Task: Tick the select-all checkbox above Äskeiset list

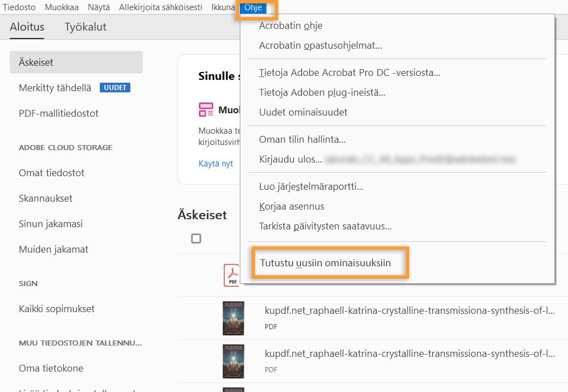Action: [196, 238]
